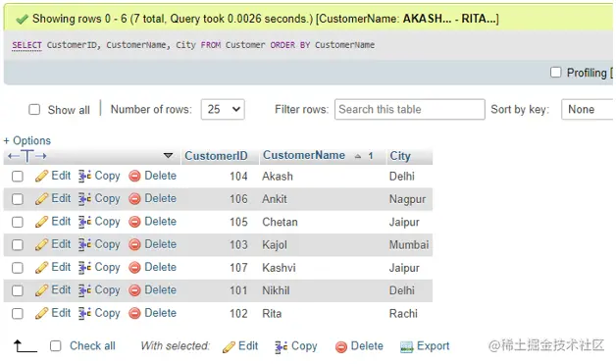616x364 pixels.
Task: Click the Copy icon in the Rita row
Action: 84,313
